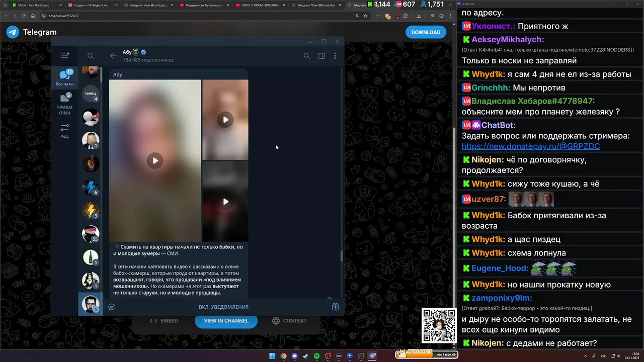Click the QR code overlay
Screen dimensions: 644x362
click(x=439, y=325)
